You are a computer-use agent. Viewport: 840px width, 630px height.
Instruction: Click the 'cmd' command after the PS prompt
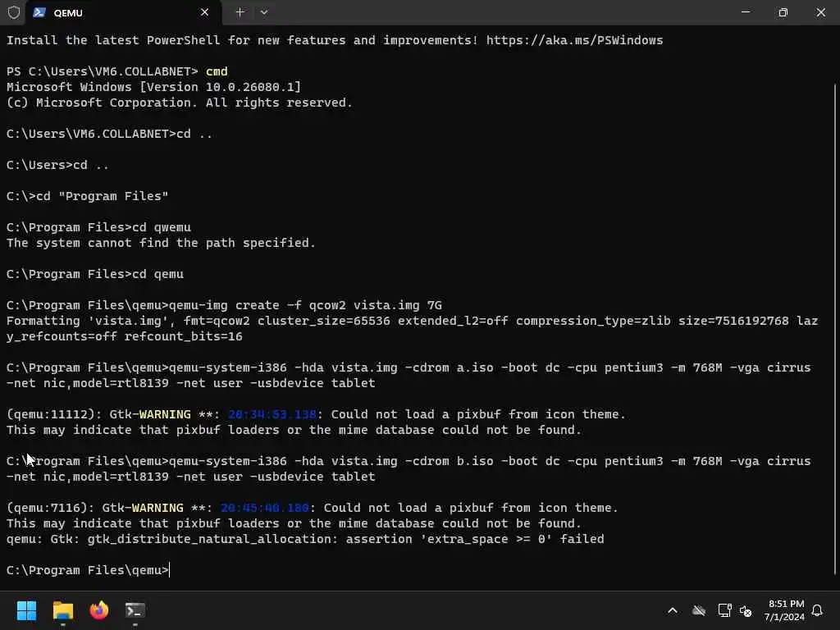point(217,71)
